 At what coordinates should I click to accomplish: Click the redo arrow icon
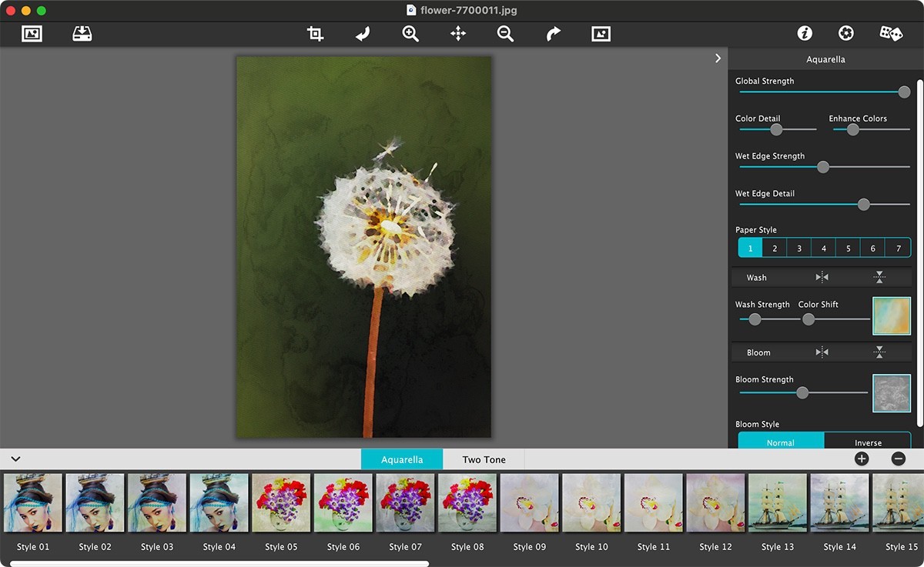pyautogui.click(x=553, y=33)
